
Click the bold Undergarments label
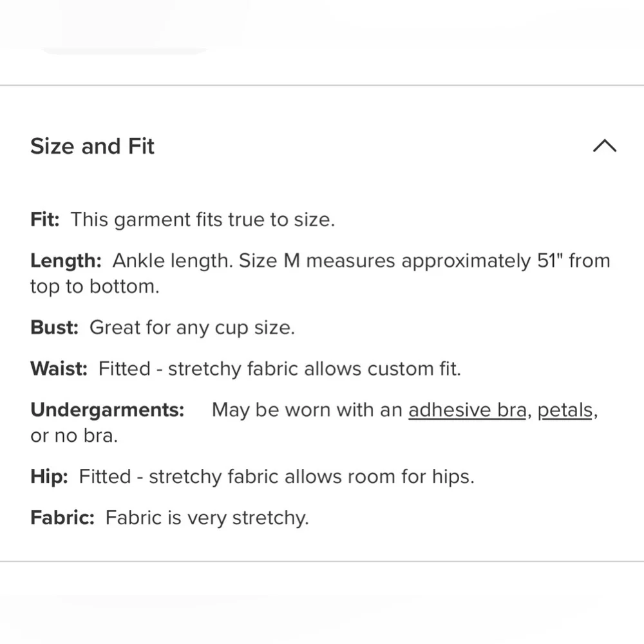[107, 410]
